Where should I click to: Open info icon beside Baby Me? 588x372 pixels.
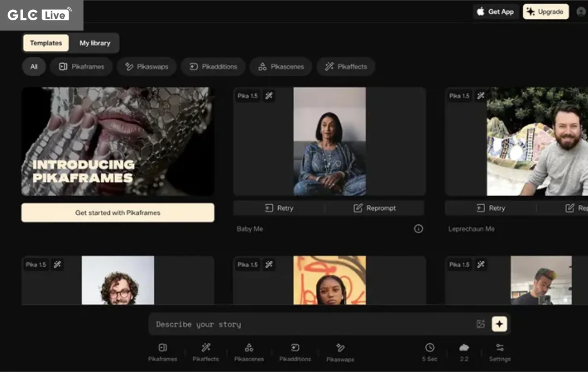point(418,229)
